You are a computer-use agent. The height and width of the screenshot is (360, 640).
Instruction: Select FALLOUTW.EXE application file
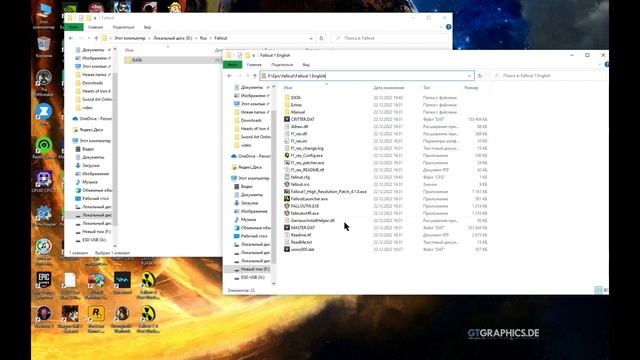click(x=304, y=206)
